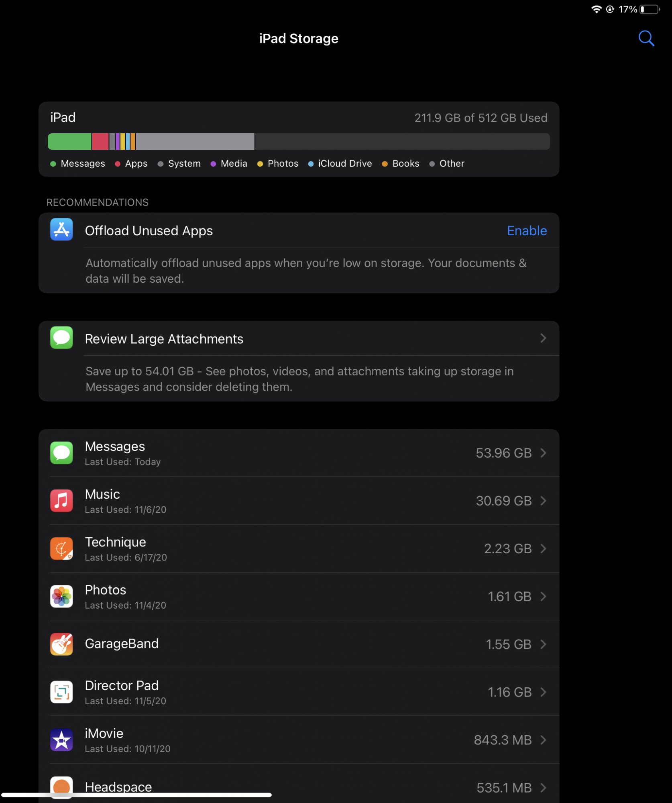Open the GarageBand storage row
The width and height of the screenshot is (672, 803).
pyautogui.click(x=299, y=644)
